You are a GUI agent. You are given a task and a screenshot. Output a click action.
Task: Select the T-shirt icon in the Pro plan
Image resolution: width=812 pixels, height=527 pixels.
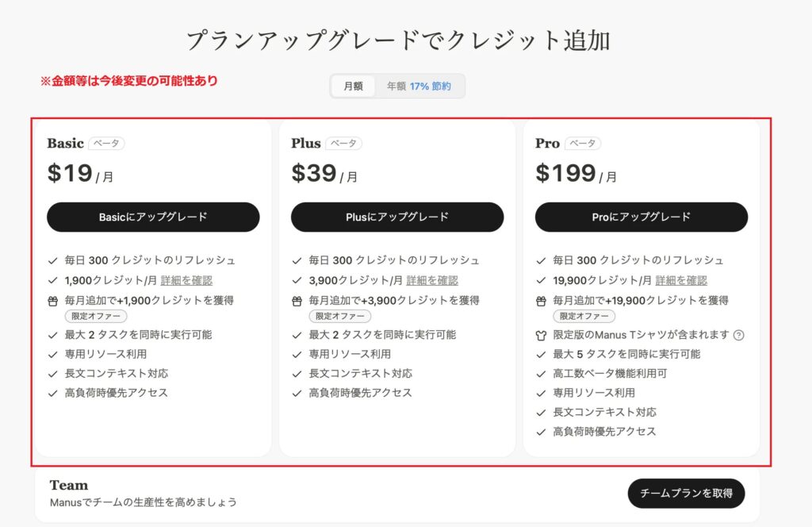(542, 334)
